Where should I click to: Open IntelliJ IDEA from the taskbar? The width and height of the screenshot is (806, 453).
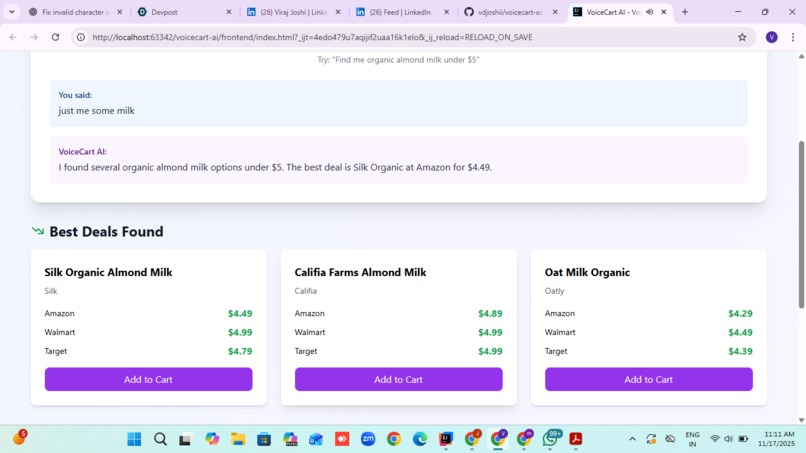pos(446,439)
